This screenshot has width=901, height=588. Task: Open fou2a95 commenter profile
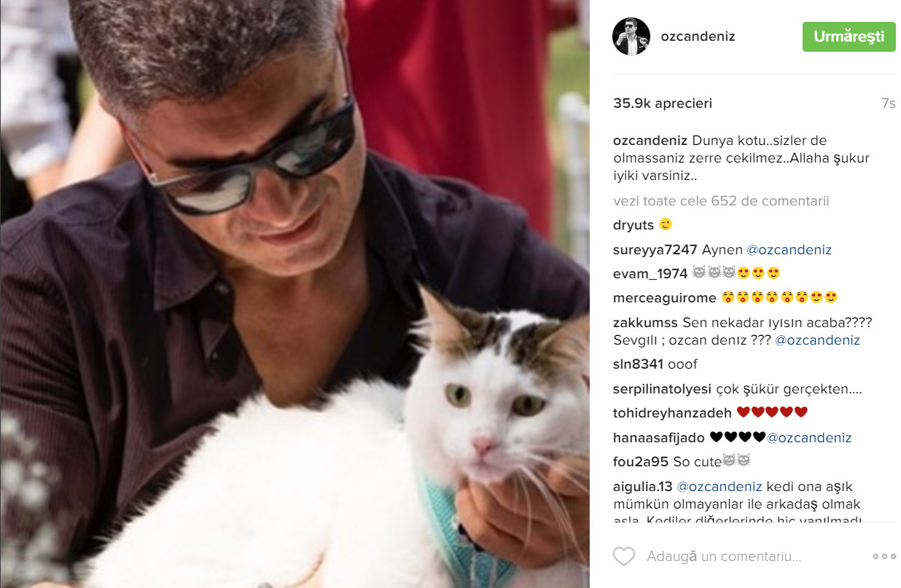(641, 461)
